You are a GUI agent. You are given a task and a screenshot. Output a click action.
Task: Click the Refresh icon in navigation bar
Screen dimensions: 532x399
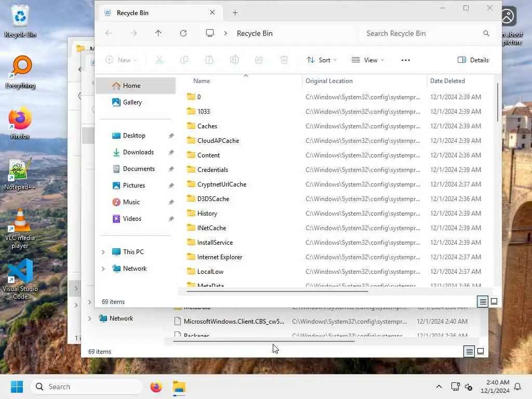coord(183,33)
